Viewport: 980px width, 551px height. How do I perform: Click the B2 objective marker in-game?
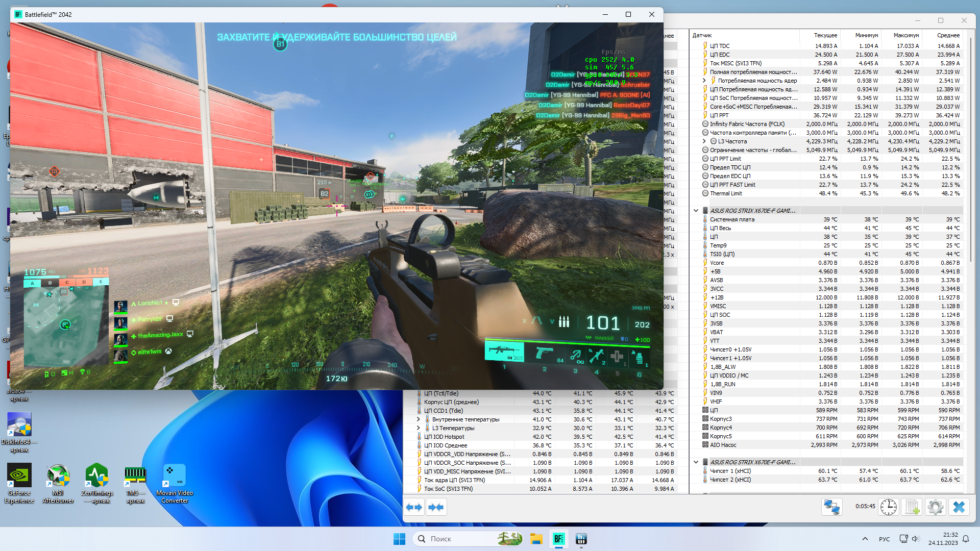pos(324,193)
